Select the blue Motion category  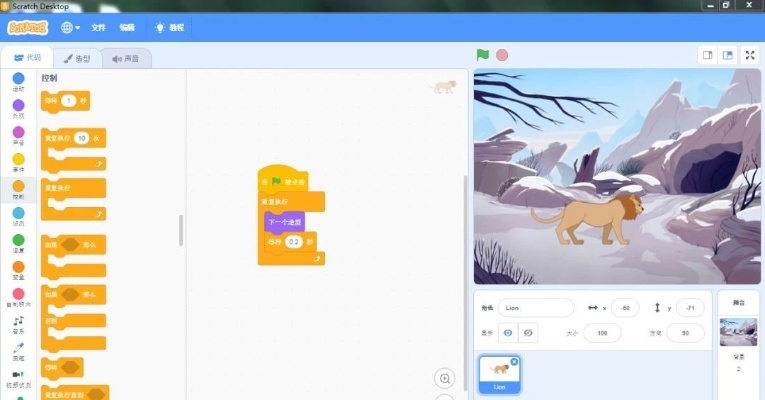point(18,81)
